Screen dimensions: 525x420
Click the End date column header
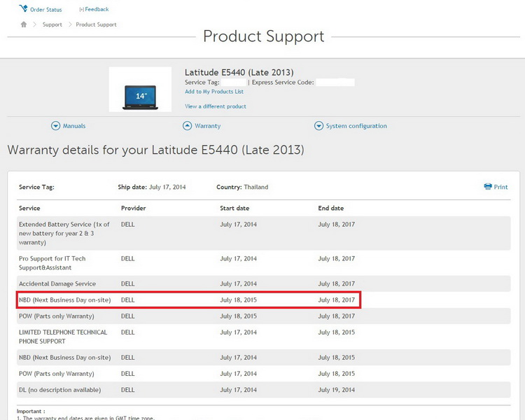click(x=331, y=208)
